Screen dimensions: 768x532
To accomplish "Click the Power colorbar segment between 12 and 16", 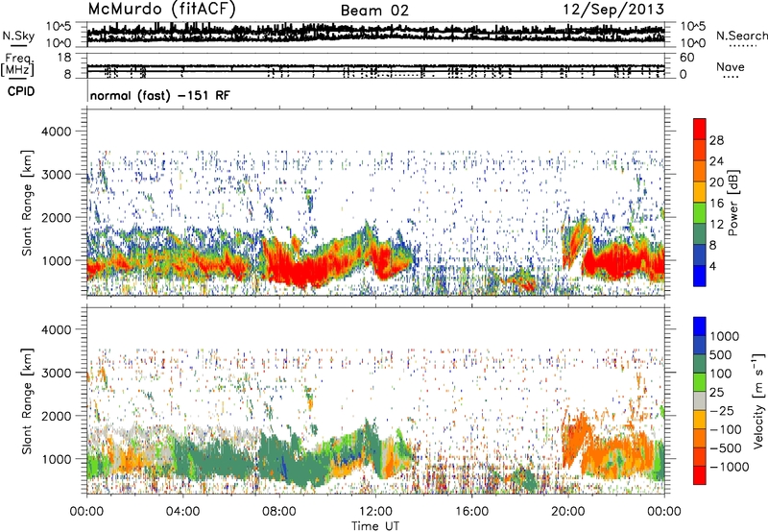I will pyautogui.click(x=700, y=212).
